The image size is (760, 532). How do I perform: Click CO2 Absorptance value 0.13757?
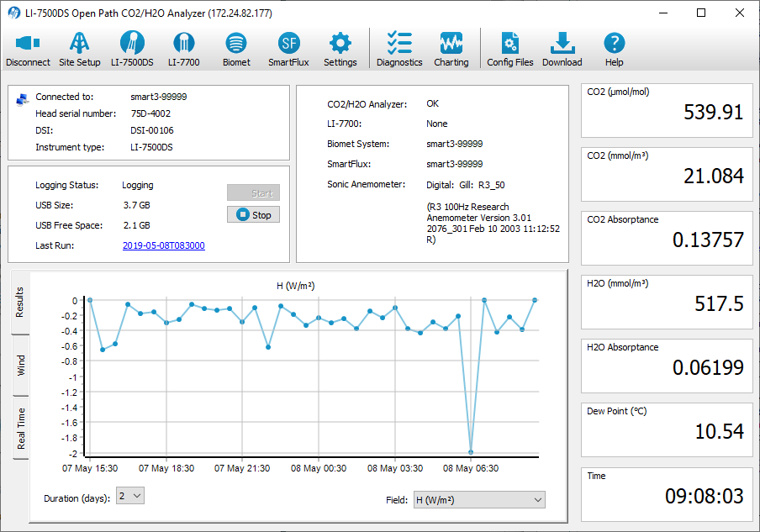point(708,240)
